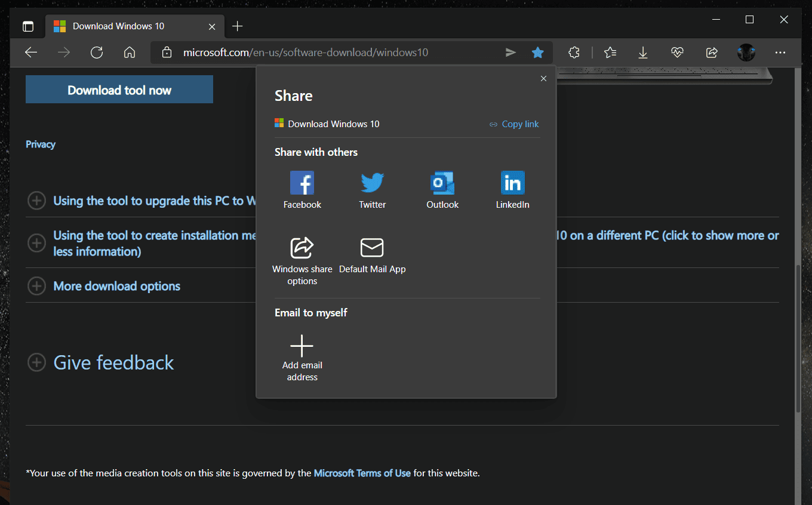Click the Download tool now button
This screenshot has width=812, height=505.
click(119, 90)
